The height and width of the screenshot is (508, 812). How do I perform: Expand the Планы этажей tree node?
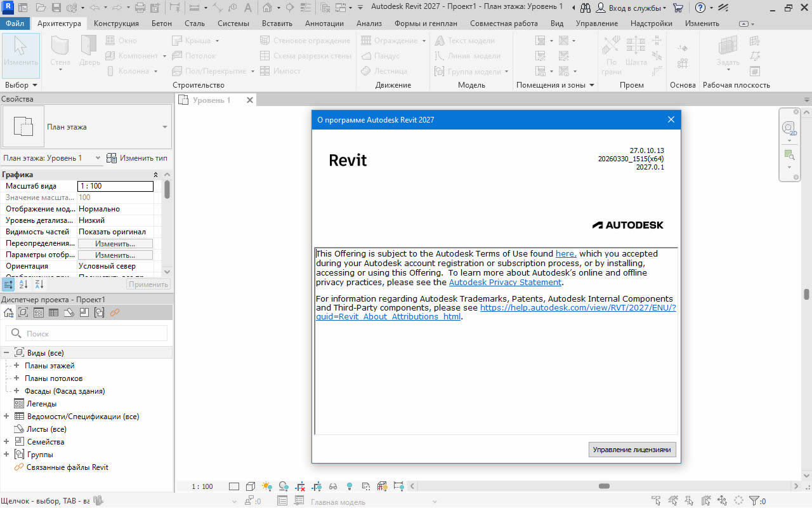click(16, 366)
